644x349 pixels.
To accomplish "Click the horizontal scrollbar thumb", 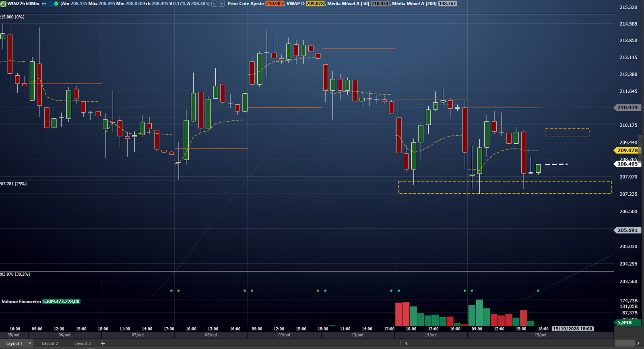I will [x=624, y=343].
